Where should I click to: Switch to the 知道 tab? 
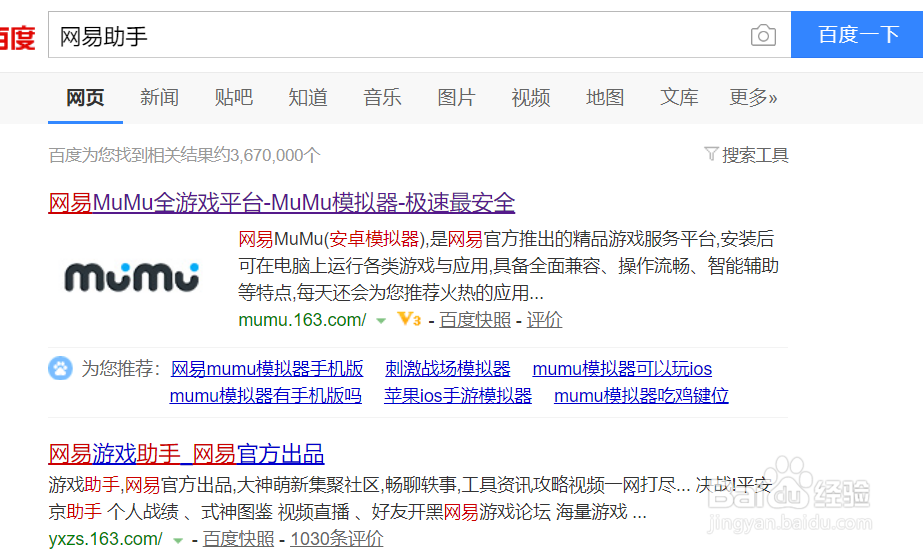tap(308, 98)
